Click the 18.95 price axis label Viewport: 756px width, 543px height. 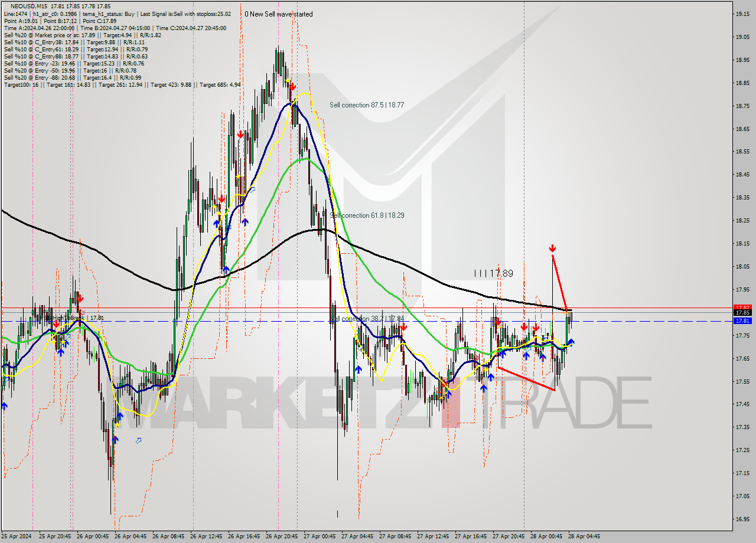(x=742, y=60)
